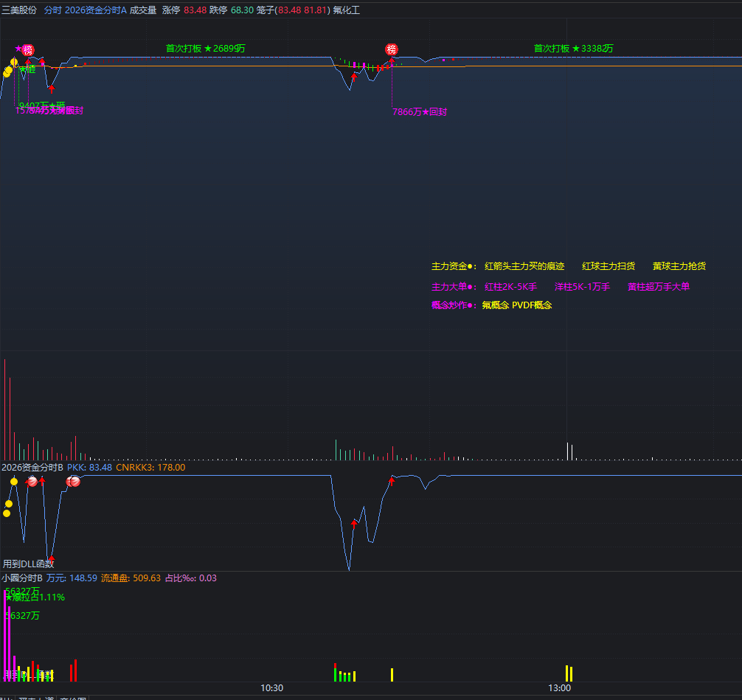
Task: Click legend text 红箭头主力买的痕迹
Action: tap(524, 266)
